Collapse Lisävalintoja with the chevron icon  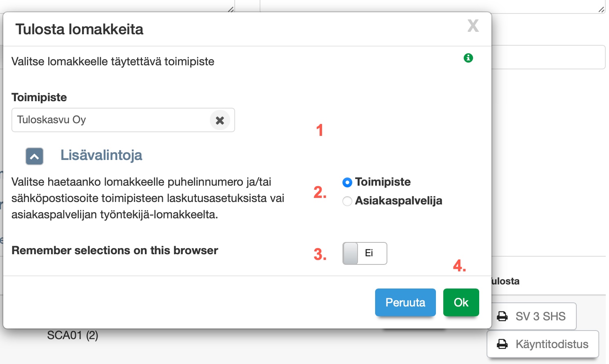point(35,156)
